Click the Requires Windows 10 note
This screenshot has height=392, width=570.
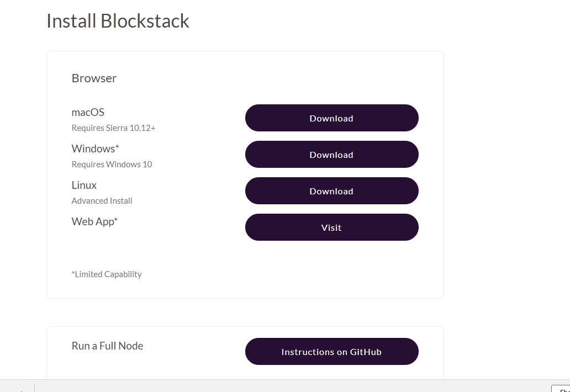(x=112, y=165)
